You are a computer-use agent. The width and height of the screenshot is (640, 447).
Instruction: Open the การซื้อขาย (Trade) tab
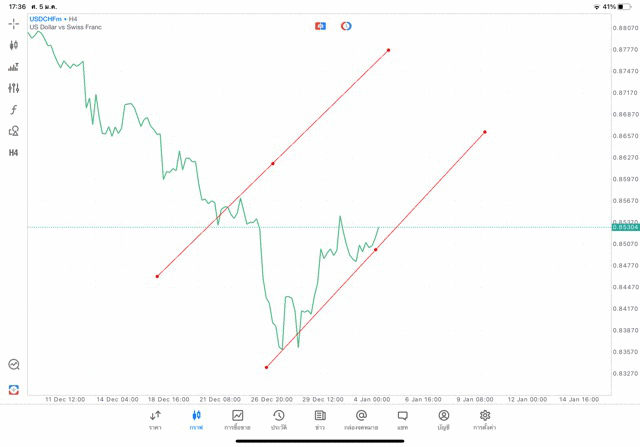click(237, 420)
